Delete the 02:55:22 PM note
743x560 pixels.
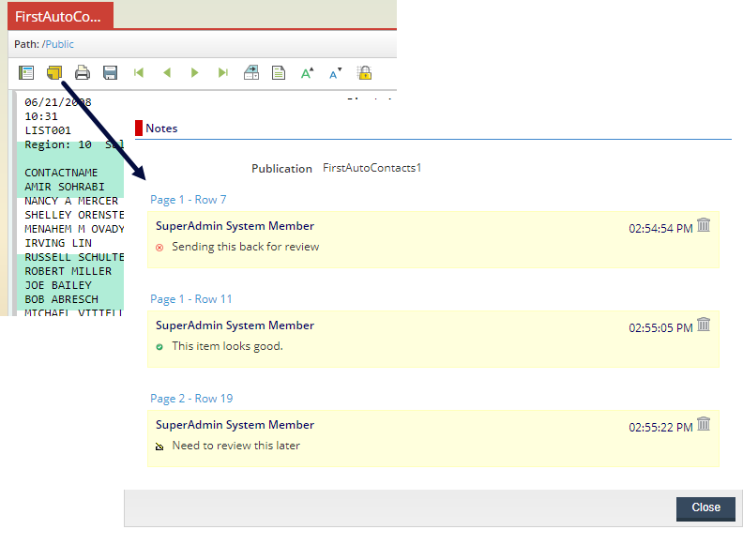click(x=704, y=424)
